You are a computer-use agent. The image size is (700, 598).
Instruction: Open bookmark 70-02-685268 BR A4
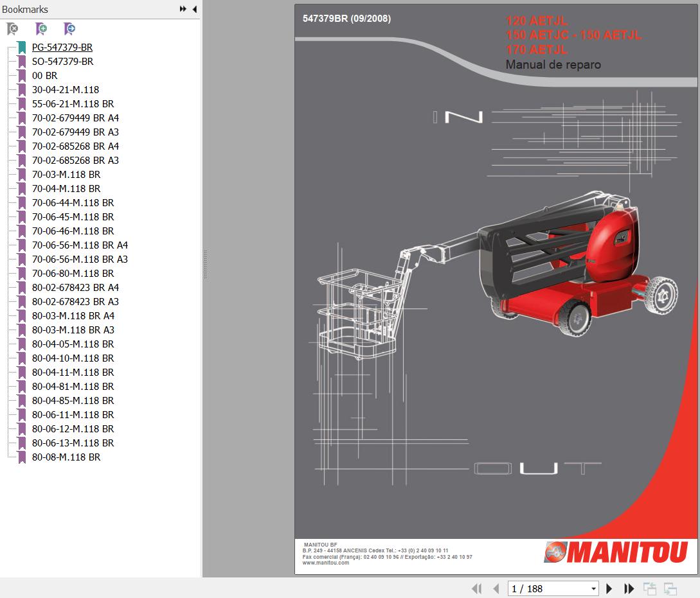pos(75,146)
